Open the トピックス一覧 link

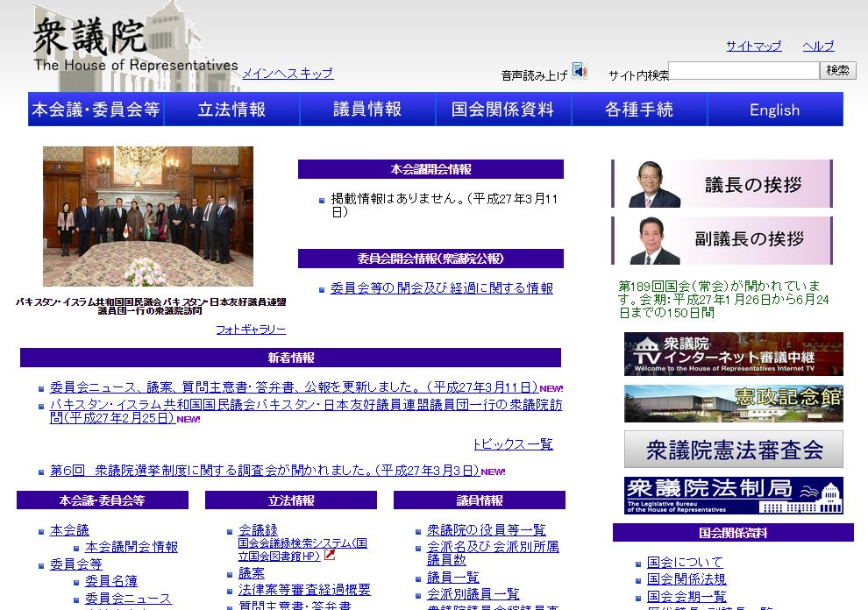[x=513, y=444]
